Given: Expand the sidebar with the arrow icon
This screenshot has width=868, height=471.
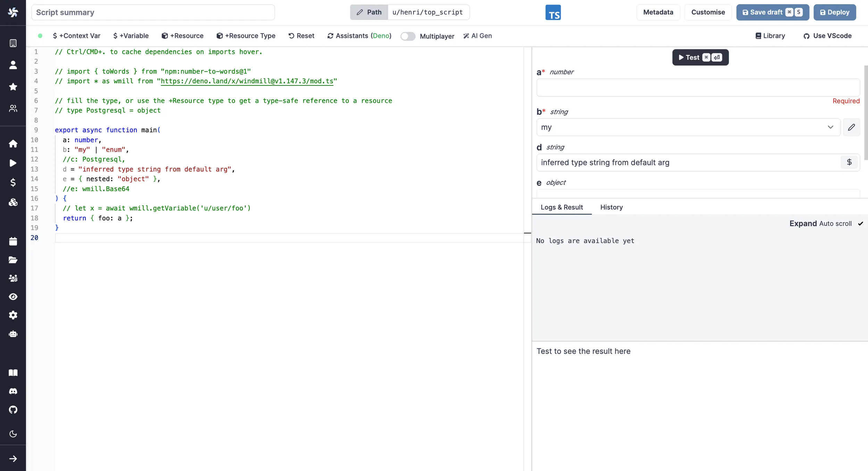Looking at the screenshot, I should (x=13, y=459).
